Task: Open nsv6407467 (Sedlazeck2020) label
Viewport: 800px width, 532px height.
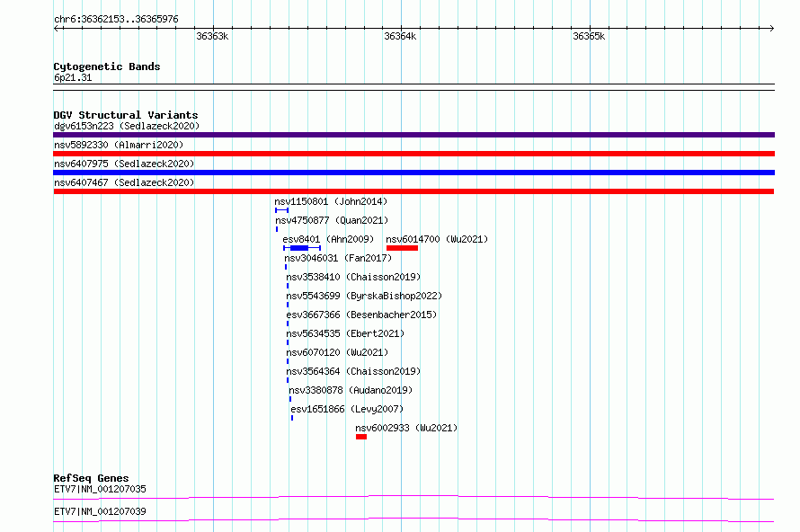Action: click(x=124, y=182)
